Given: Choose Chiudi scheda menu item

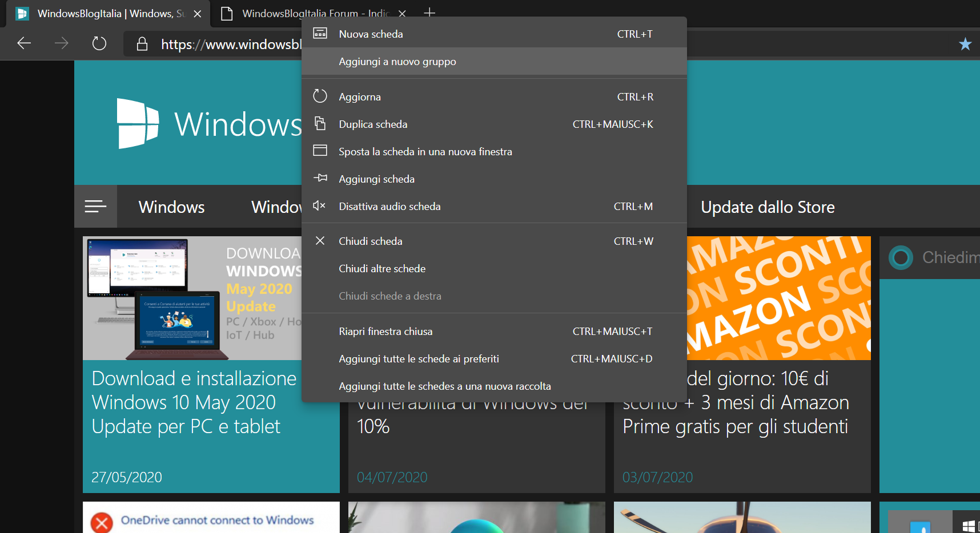Looking at the screenshot, I should tap(494, 241).
